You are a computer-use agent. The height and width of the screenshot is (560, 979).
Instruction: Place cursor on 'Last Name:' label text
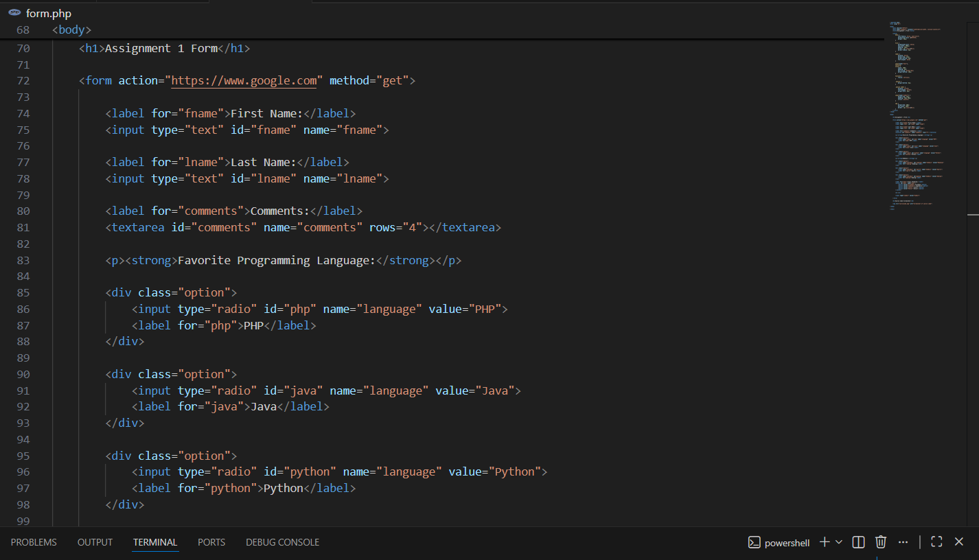coord(264,162)
